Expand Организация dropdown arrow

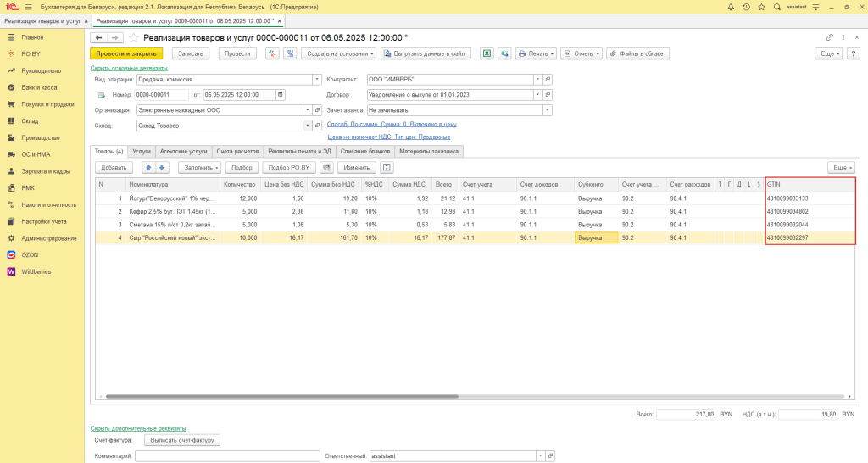point(307,110)
